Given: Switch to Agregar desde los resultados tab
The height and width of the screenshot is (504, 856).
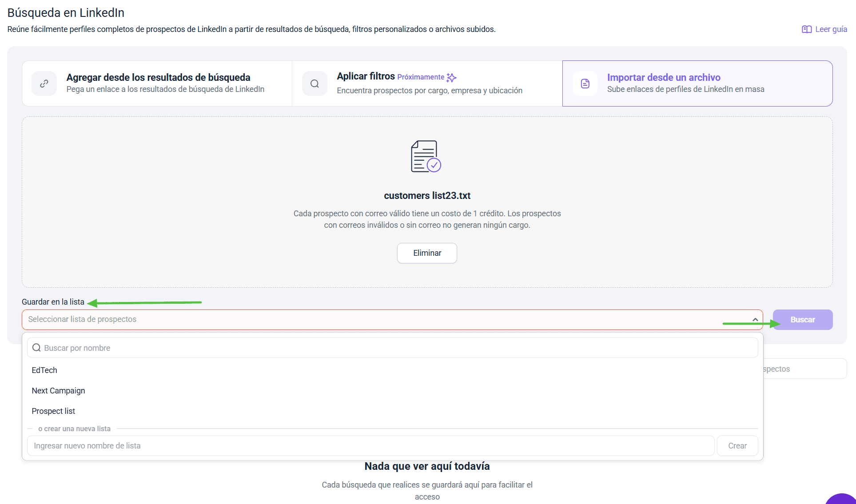Looking at the screenshot, I should (157, 83).
